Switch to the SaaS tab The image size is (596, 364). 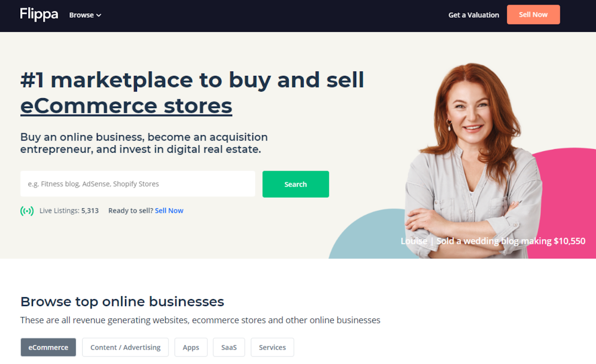229,347
